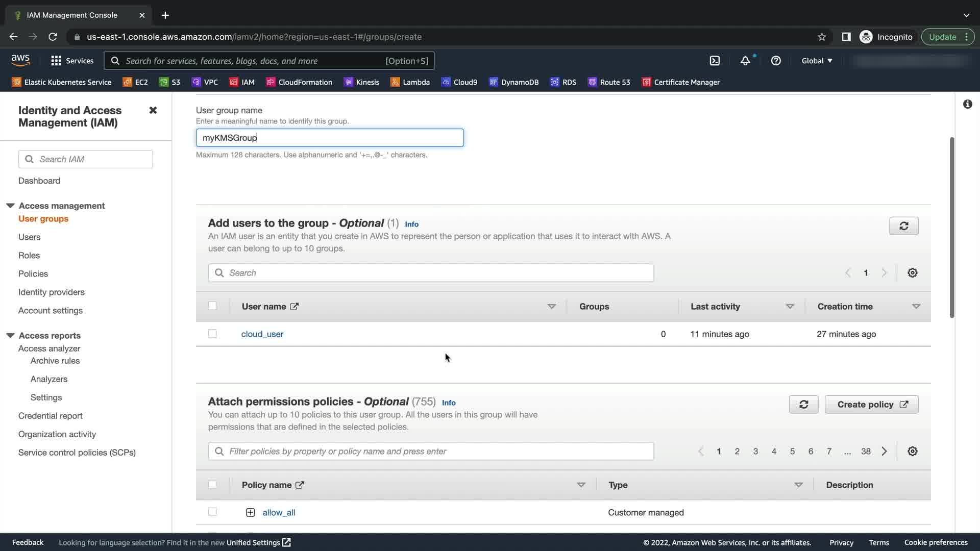Open policies table preferences gear

pos(912,452)
